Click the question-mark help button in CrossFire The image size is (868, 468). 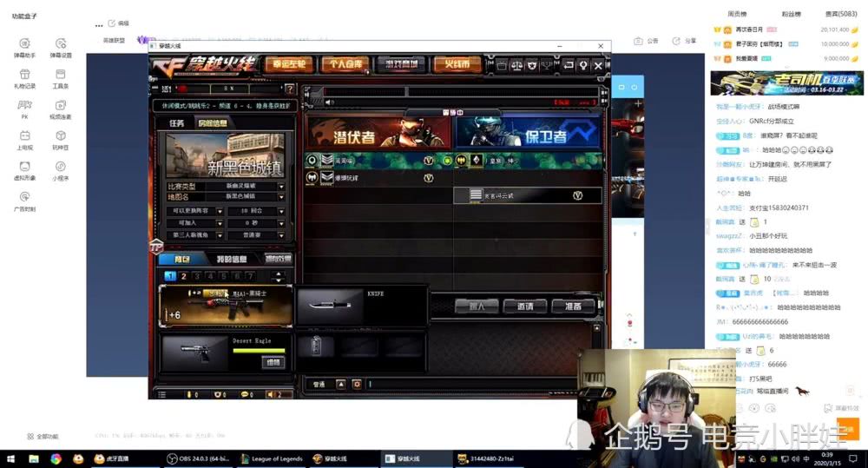289,89
